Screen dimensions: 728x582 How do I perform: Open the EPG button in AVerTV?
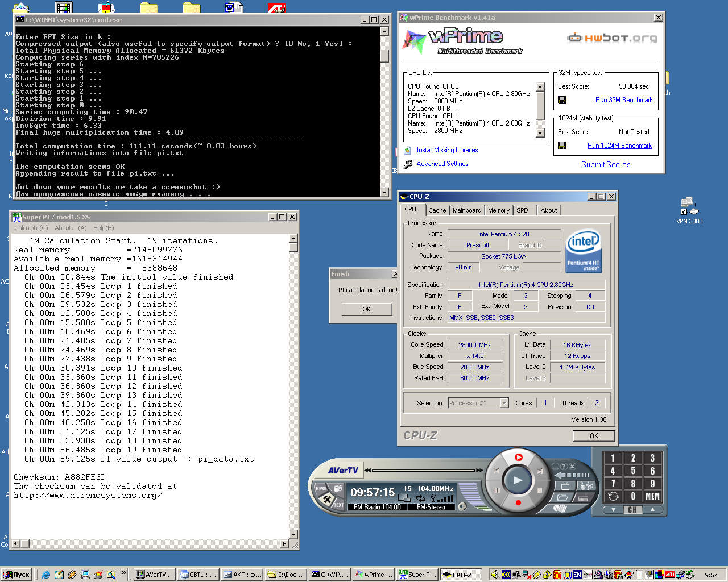click(x=321, y=489)
